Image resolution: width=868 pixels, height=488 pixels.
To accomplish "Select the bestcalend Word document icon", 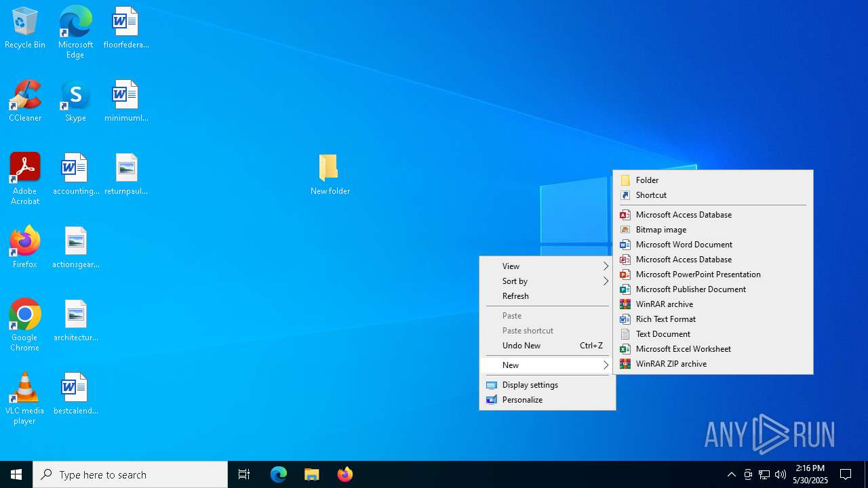I will coord(75,394).
